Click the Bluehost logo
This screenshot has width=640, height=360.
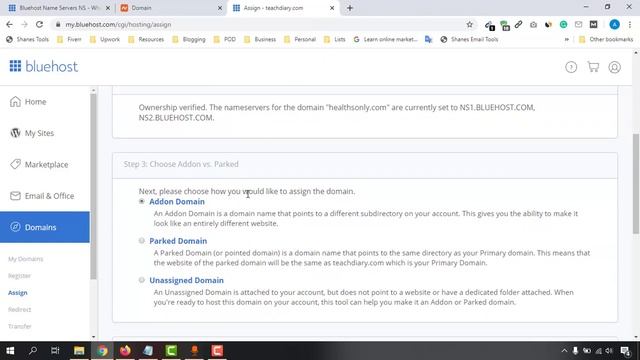[44, 66]
